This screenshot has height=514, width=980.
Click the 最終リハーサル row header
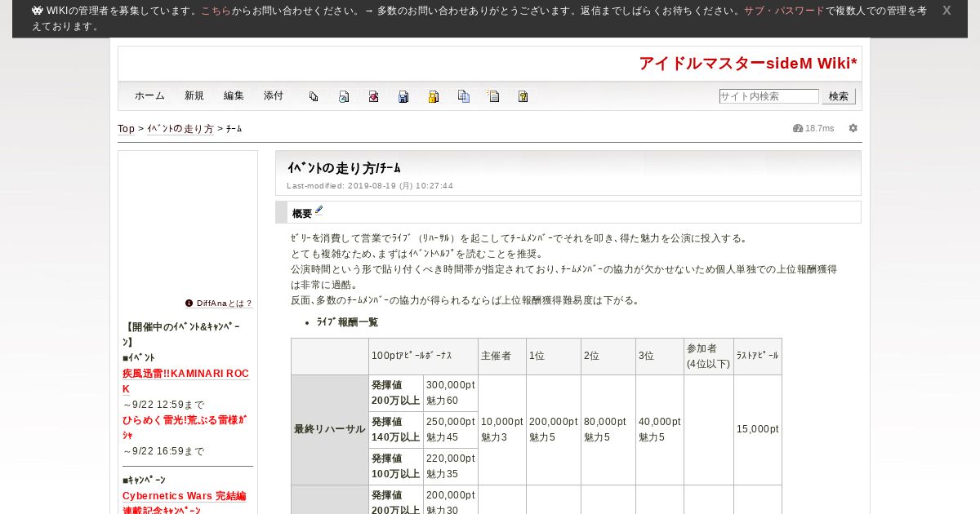tap(330, 429)
